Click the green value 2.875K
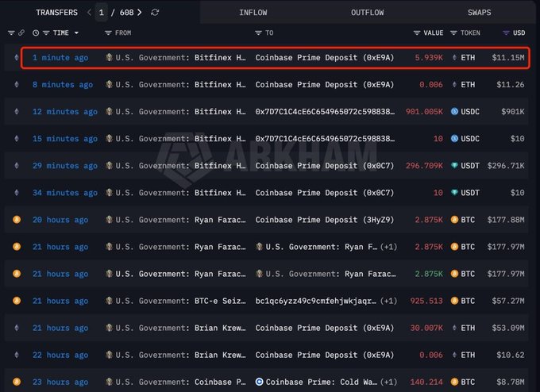The height and width of the screenshot is (392, 540). tap(429, 274)
